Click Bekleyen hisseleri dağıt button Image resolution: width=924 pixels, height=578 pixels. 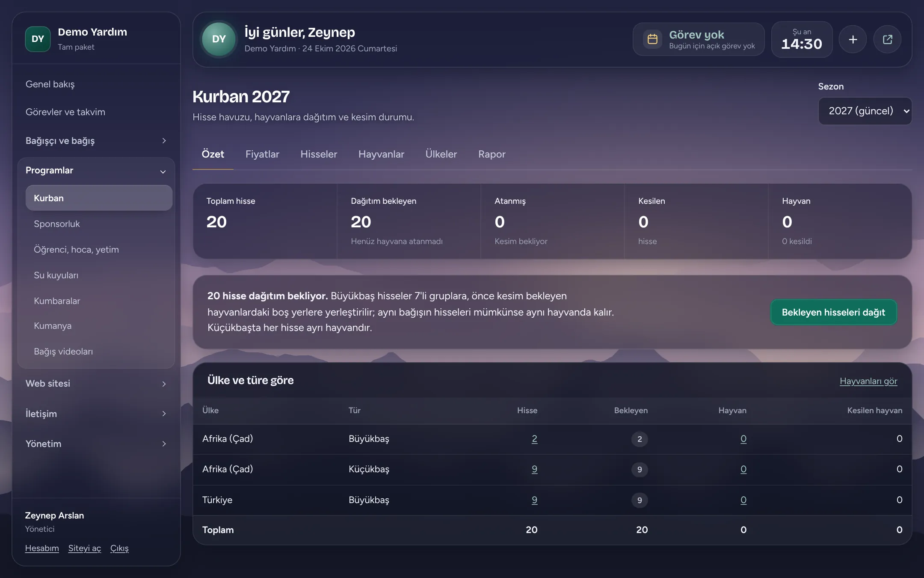833,312
